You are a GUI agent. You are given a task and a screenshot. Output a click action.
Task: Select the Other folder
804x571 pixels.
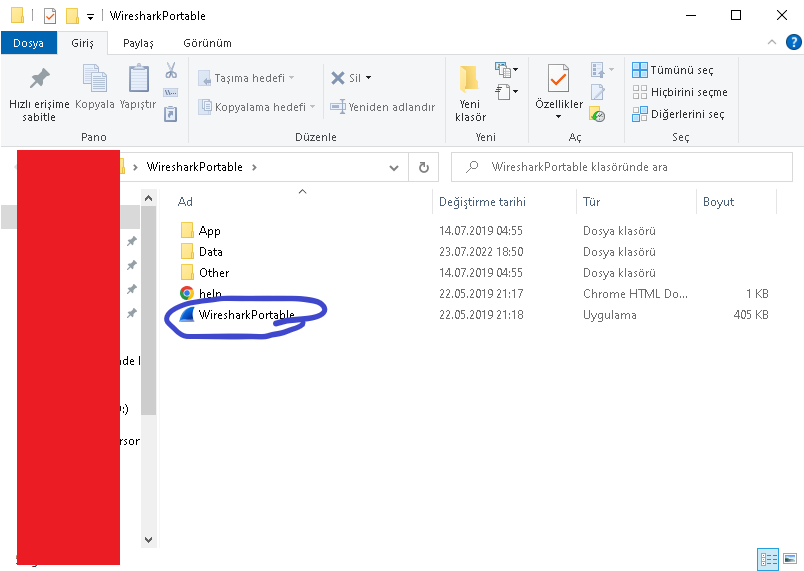pos(214,273)
